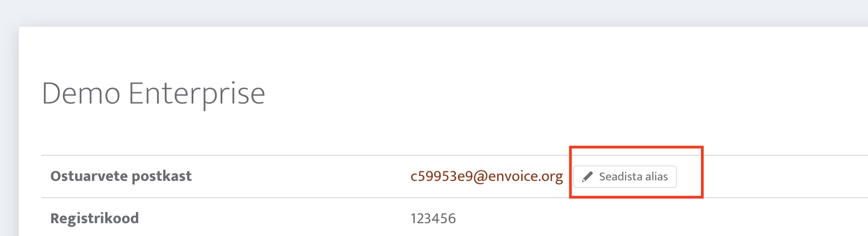868x236 pixels.
Task: Edit alias via the pencil edit icon
Action: 587,177
